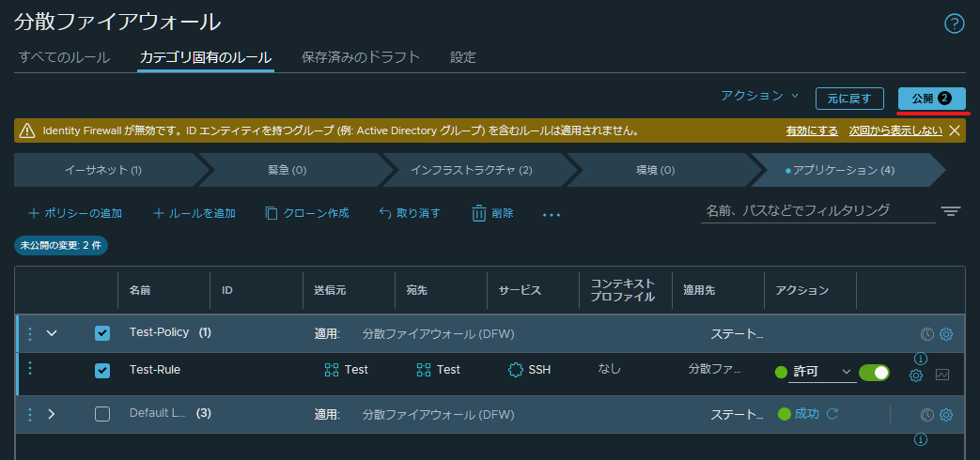Collapse the Test-Policy section

52,333
